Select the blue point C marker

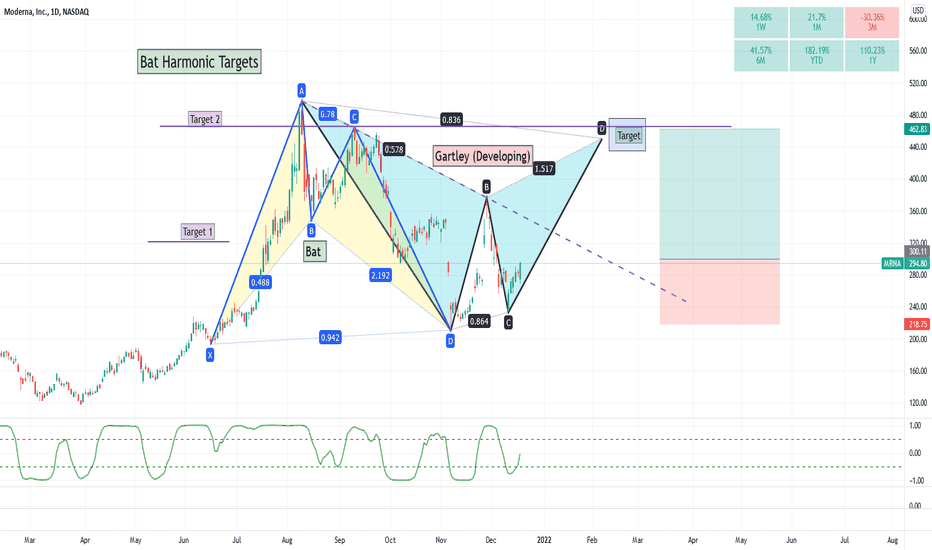(x=354, y=117)
